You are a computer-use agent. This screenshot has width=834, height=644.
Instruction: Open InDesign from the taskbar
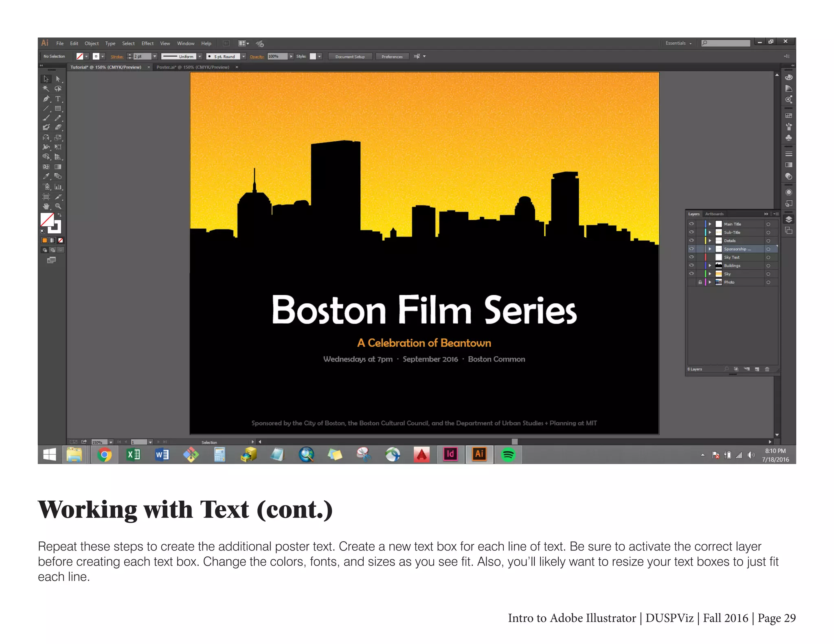click(x=450, y=454)
